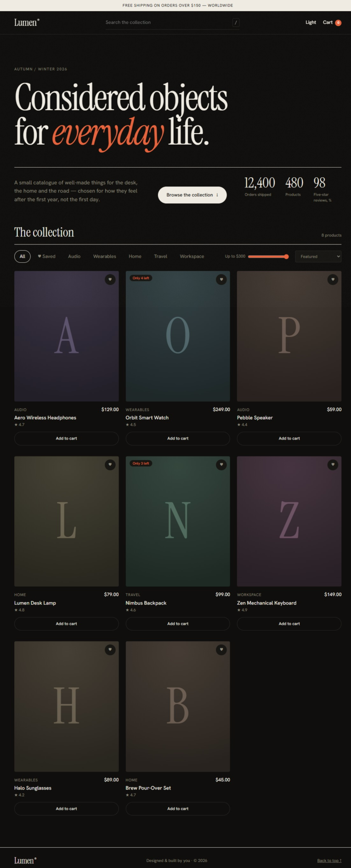Open the Cart from header
Image resolution: width=351 pixels, height=868 pixels.
[332, 23]
